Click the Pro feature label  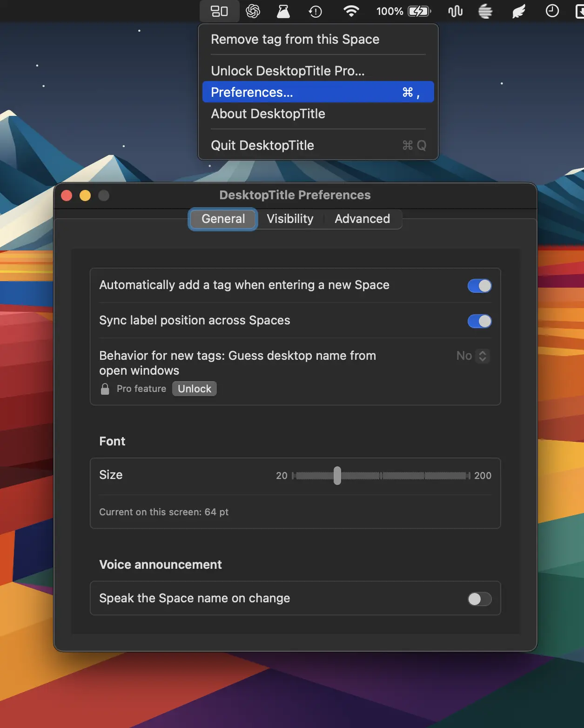tap(141, 389)
